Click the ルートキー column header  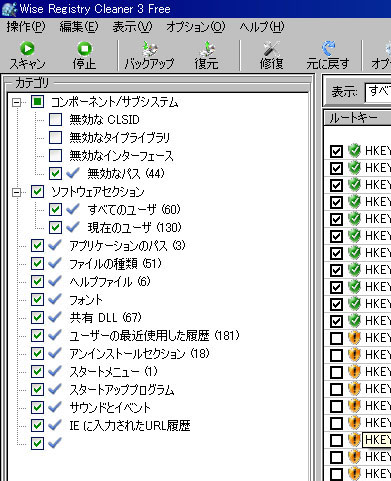tap(357, 118)
